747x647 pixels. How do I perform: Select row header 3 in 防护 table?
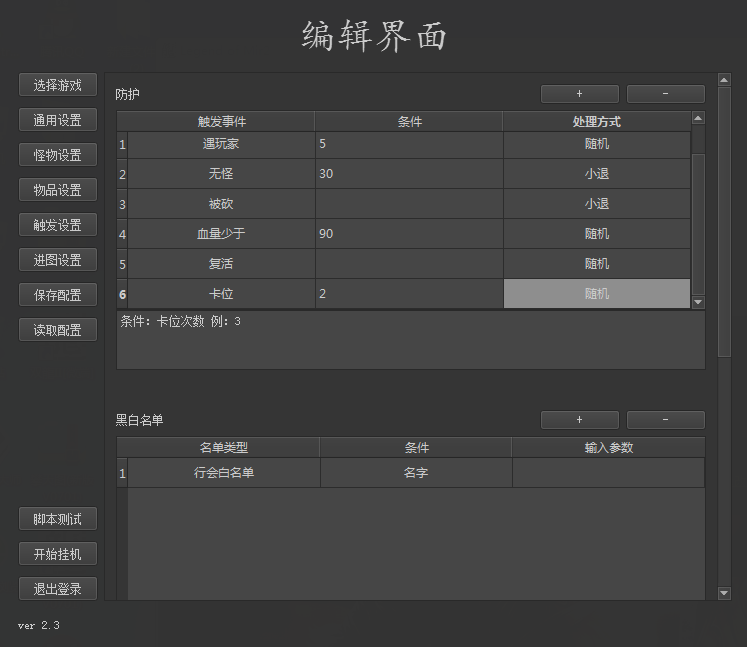point(122,204)
